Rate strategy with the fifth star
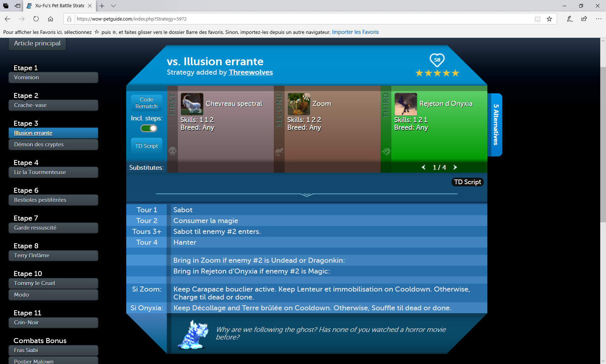 pos(456,73)
